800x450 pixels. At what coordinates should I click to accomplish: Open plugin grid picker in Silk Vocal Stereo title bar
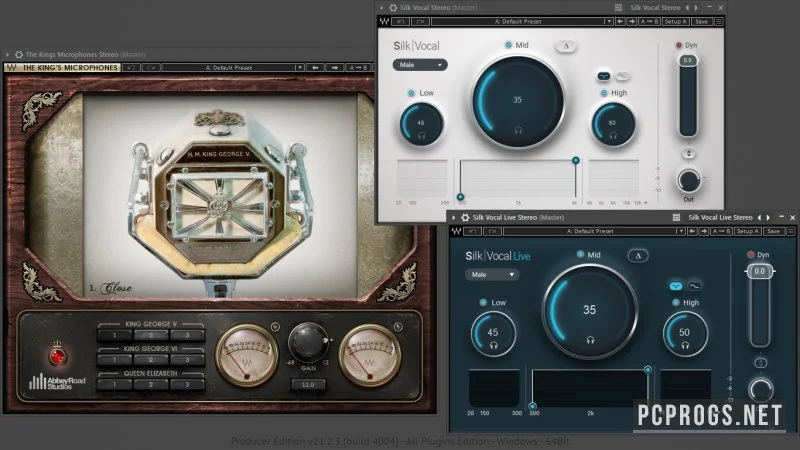click(618, 8)
